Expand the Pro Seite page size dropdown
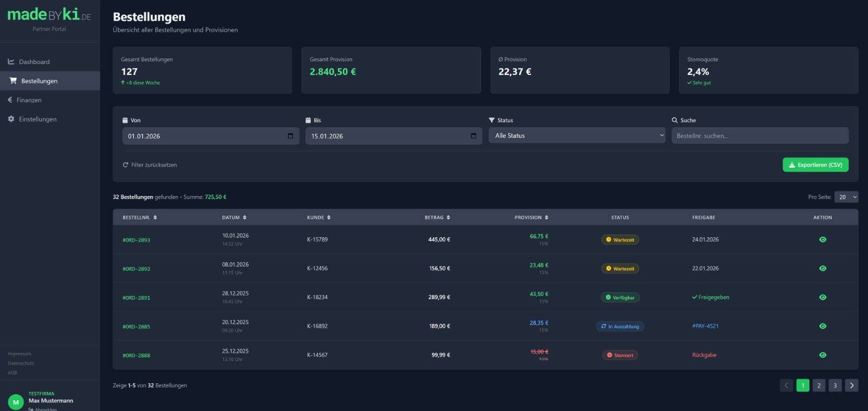Viewport: 868px width, 411px height. click(x=846, y=197)
